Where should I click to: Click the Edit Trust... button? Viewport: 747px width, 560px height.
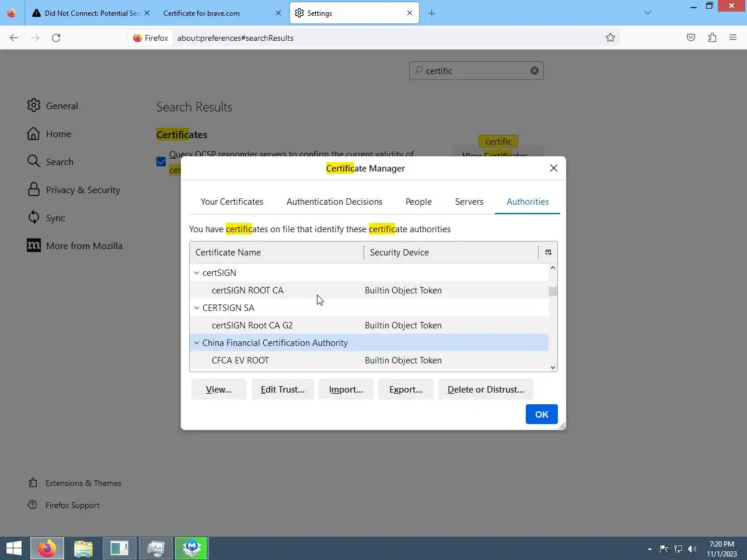click(x=282, y=389)
